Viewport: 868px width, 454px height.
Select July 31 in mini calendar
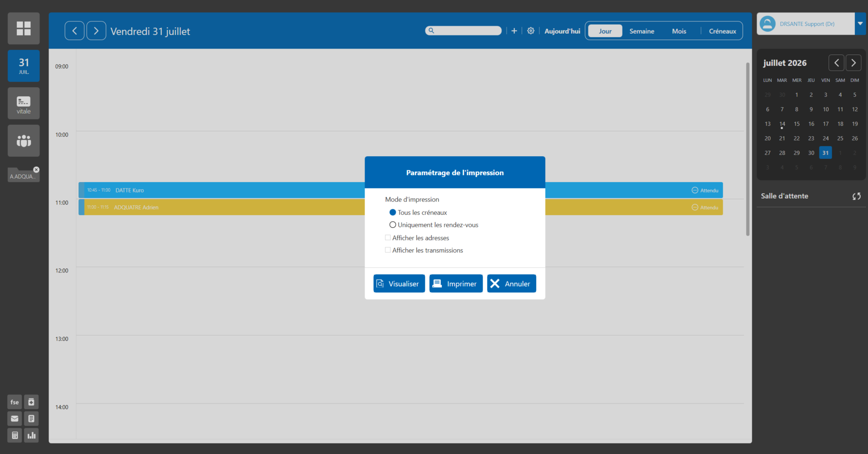825,153
